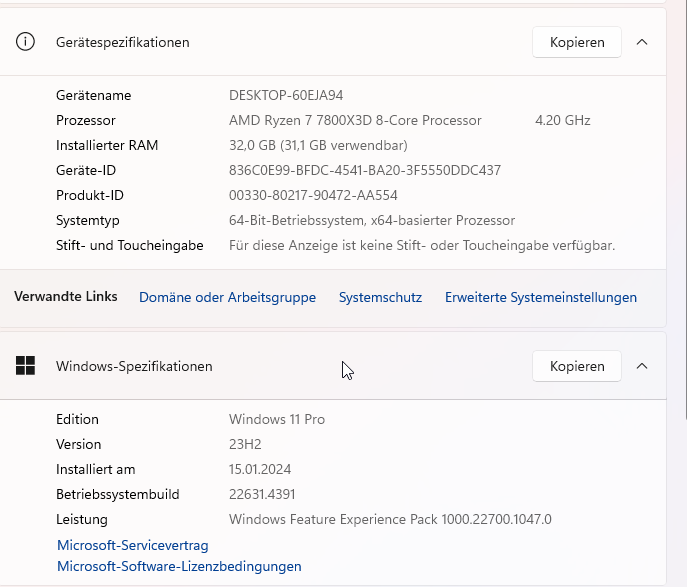This screenshot has height=587, width=687.
Task: Select the 32,0 GB RAM value
Action: pos(318,145)
